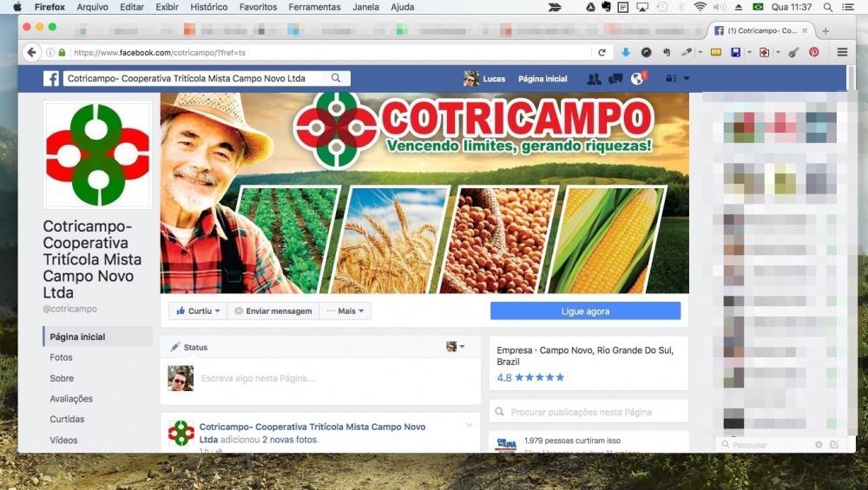This screenshot has width=868, height=490.
Task: Toggle the Curtiu like button
Action: tap(198, 310)
